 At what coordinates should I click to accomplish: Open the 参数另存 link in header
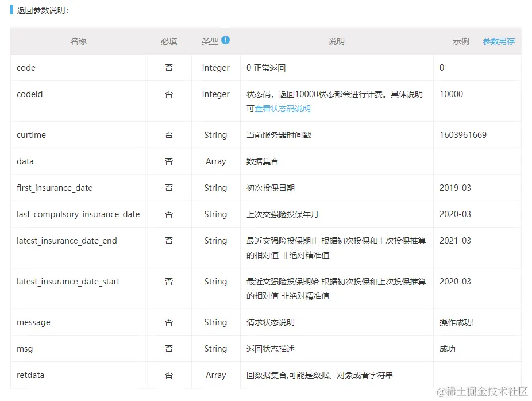tap(499, 41)
